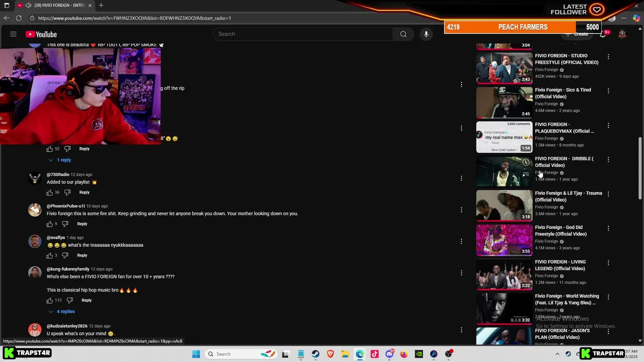Dislike the @730Radio comment
Screen dimensions: 644x362
(x=67, y=193)
